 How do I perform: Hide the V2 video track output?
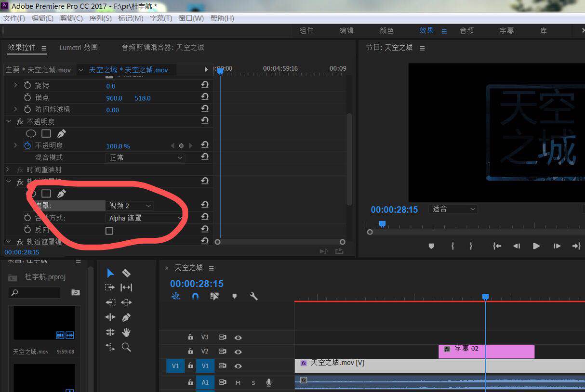[238, 352]
